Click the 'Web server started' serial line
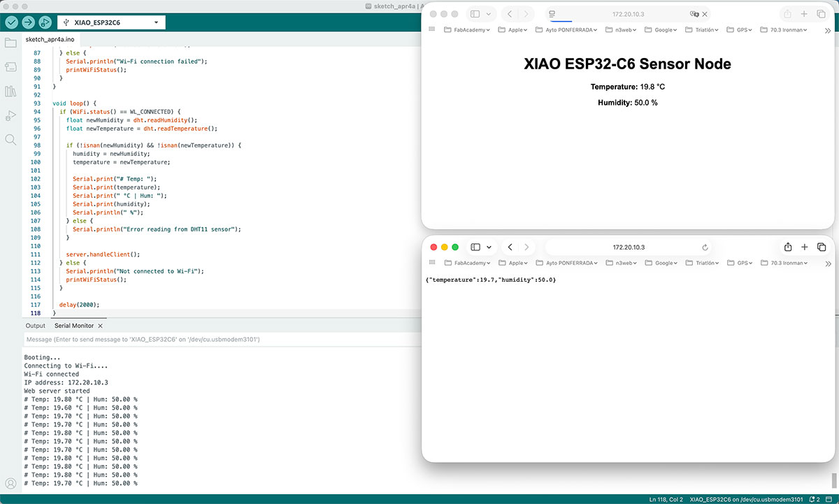Image resolution: width=839 pixels, height=504 pixels. coord(57,391)
